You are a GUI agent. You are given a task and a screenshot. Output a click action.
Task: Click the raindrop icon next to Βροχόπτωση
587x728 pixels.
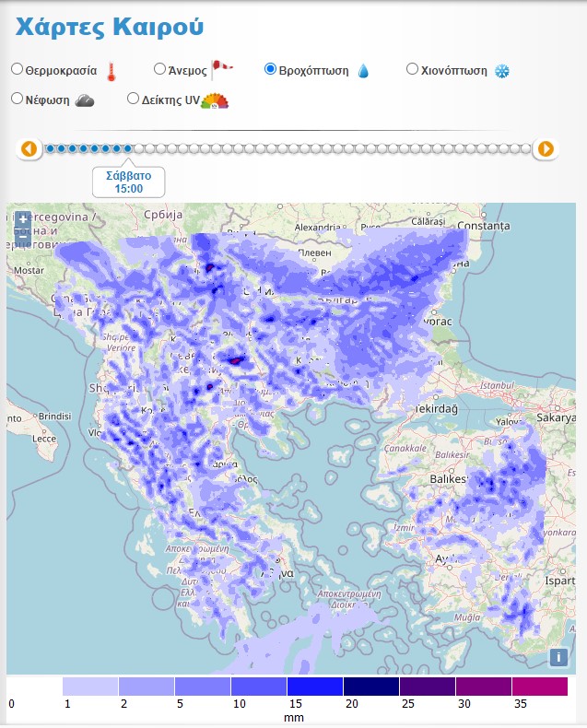363,71
